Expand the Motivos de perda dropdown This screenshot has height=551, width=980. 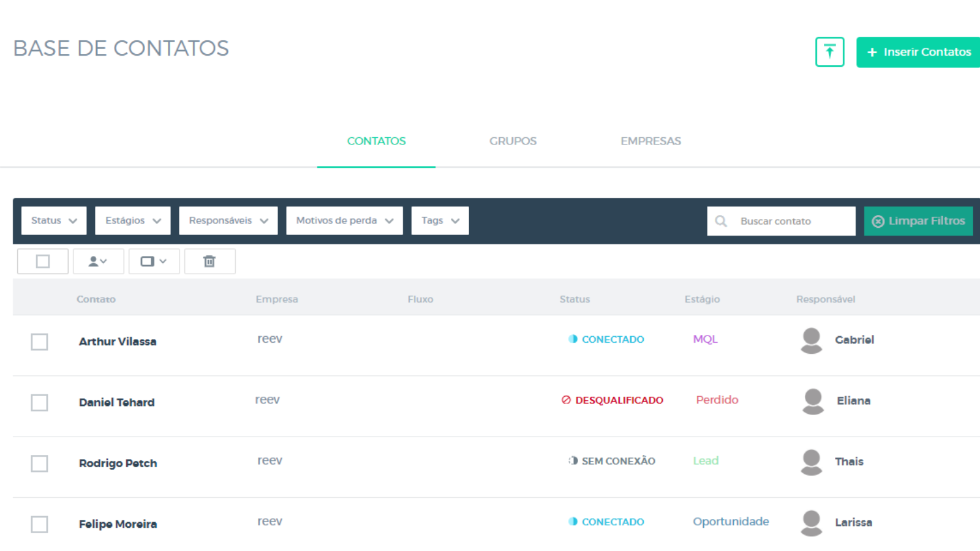344,220
